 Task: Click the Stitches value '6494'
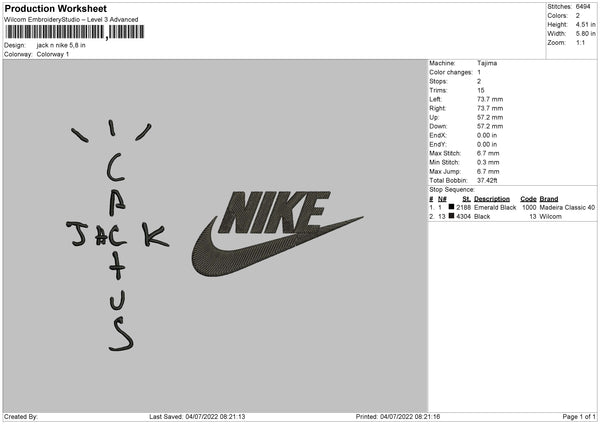(x=583, y=7)
